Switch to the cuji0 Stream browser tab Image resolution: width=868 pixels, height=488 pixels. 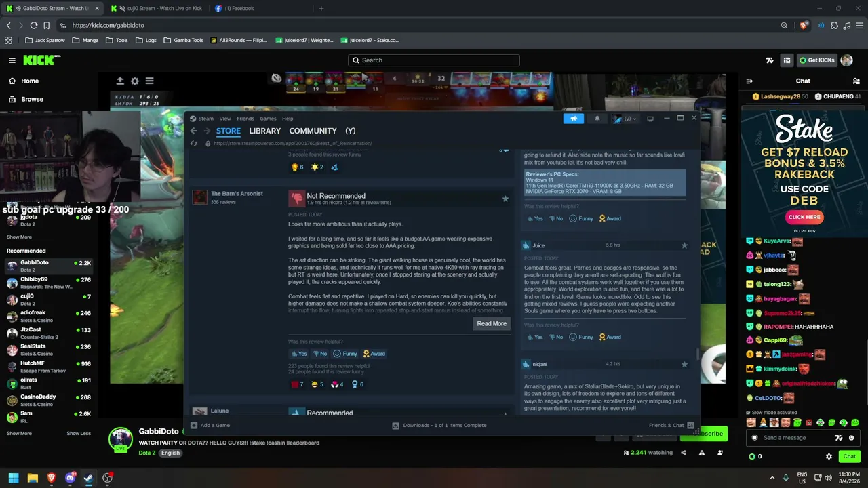158,9
